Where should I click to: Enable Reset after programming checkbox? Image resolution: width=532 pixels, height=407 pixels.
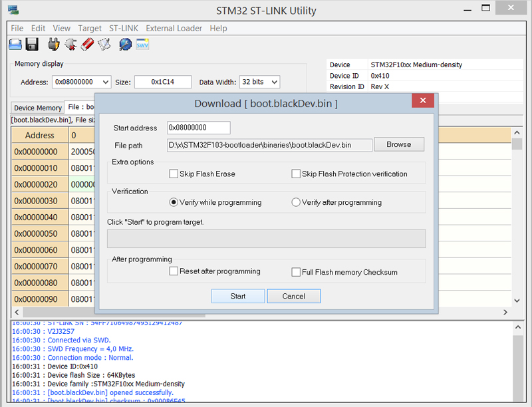(x=174, y=271)
